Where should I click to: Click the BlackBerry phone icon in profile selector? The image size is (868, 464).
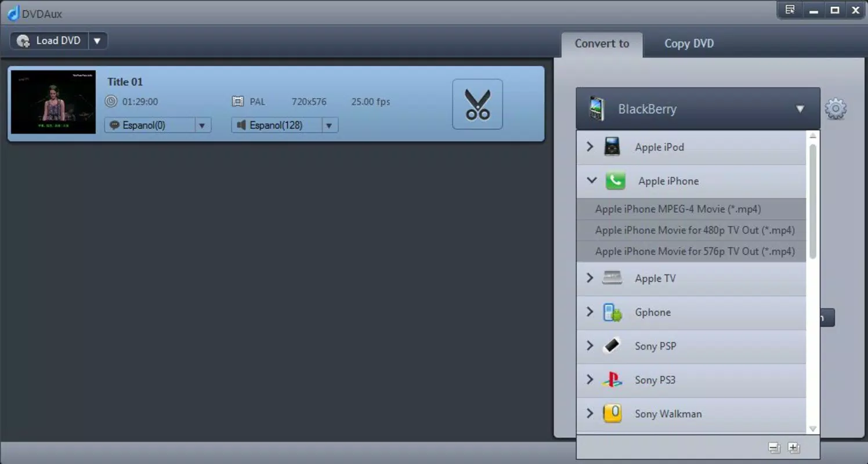596,109
